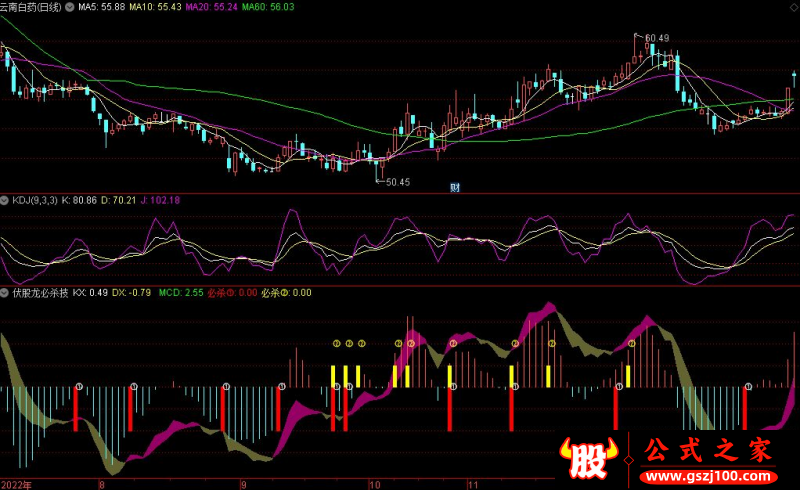Click the 必杀②: 0.00 label
Image resolution: width=800 pixels, height=490 pixels.
pos(286,293)
